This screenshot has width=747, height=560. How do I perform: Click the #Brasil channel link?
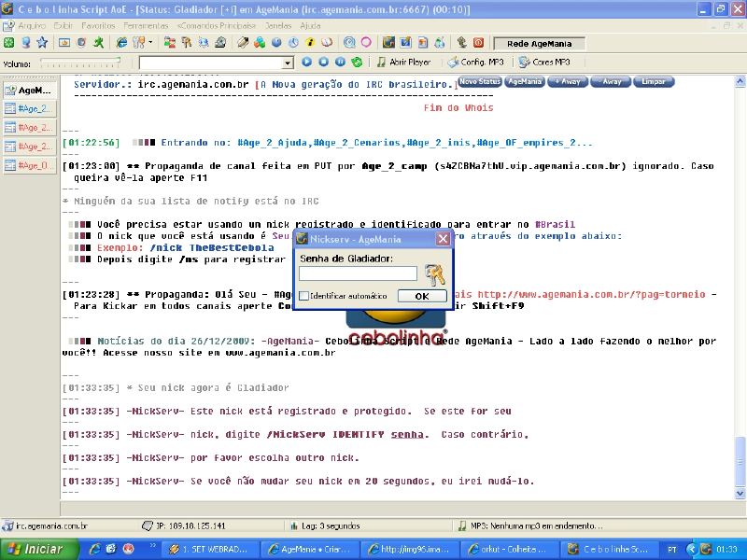555,224
